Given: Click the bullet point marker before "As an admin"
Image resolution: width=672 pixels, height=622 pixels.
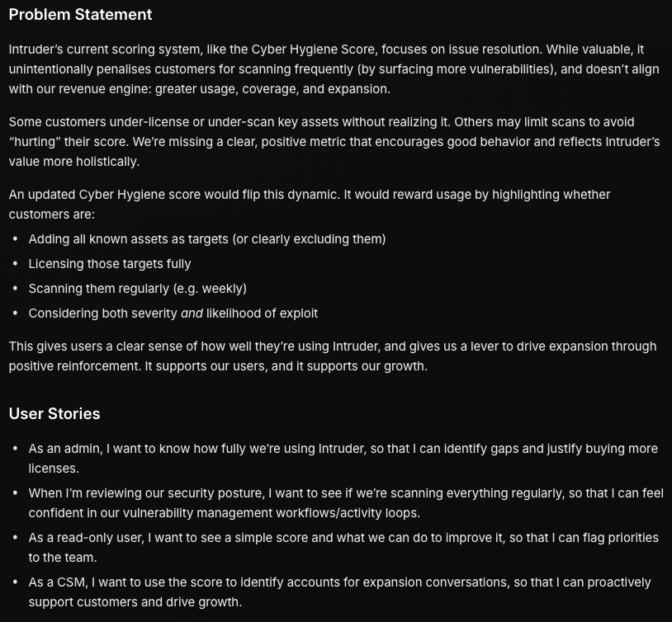Looking at the screenshot, I should 16,449.
